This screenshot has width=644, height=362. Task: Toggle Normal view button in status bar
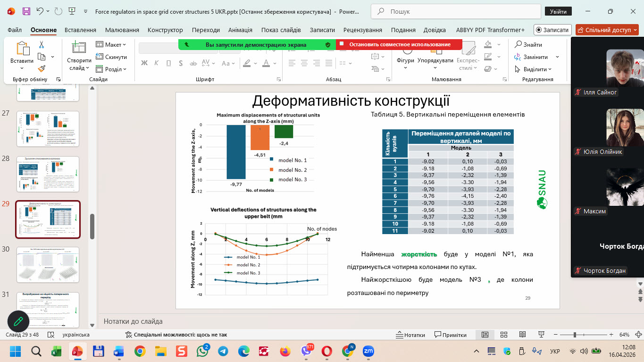point(485,335)
